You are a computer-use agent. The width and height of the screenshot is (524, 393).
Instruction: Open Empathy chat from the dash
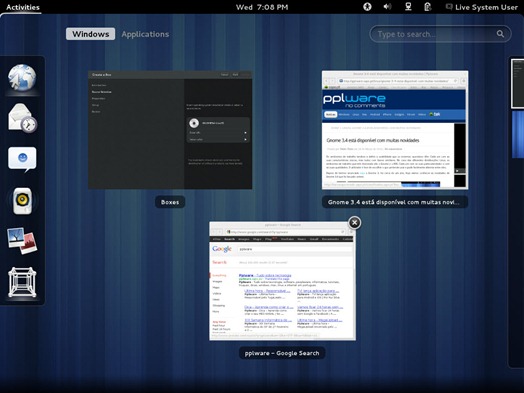pos(22,159)
